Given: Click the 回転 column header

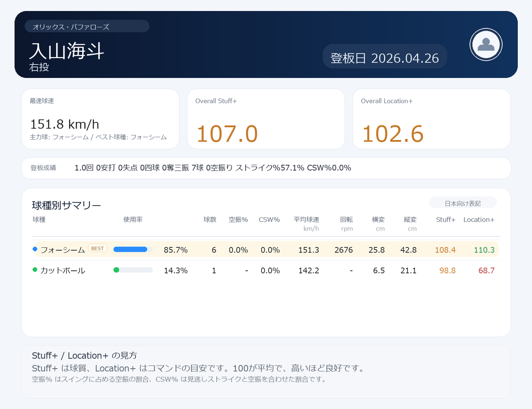Looking at the screenshot, I should pos(346,219).
